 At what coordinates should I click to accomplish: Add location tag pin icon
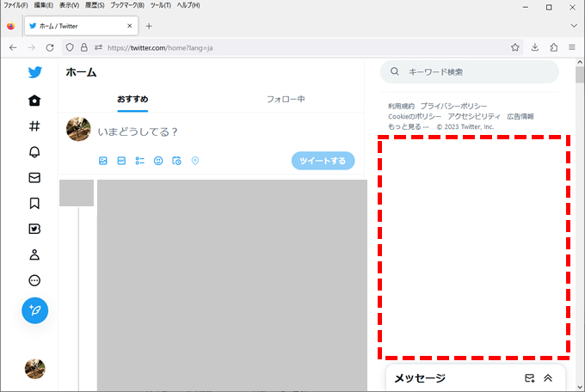195,161
